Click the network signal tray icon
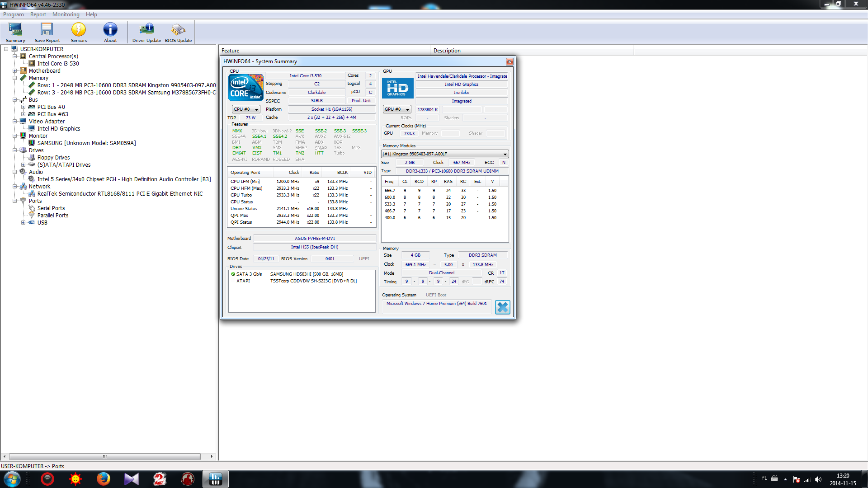 coord(807,479)
